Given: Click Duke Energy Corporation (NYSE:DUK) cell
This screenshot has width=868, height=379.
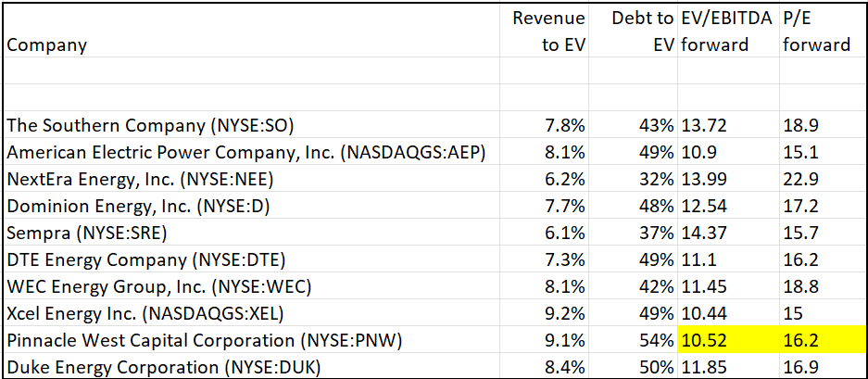Looking at the screenshot, I should click(x=251, y=366).
